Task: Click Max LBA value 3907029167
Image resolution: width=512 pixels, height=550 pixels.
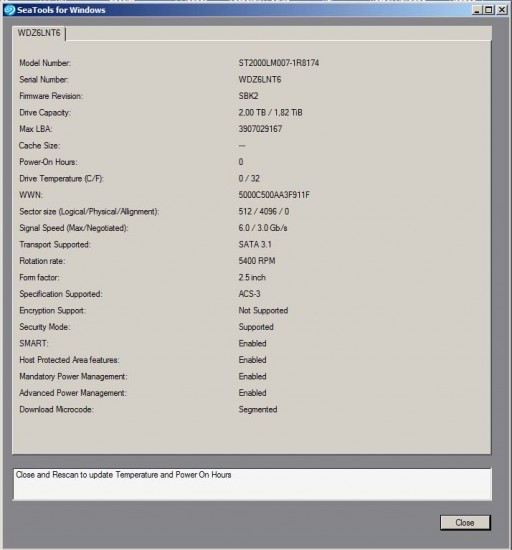Action: click(x=260, y=129)
